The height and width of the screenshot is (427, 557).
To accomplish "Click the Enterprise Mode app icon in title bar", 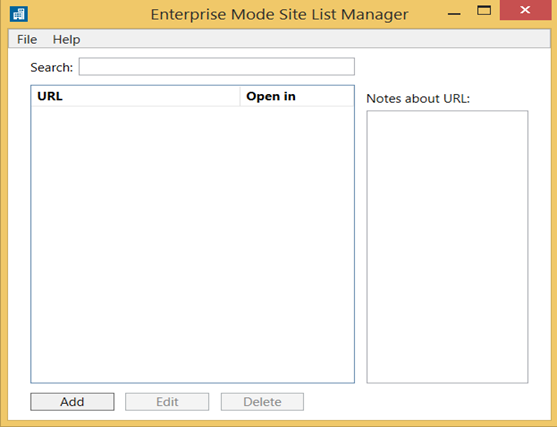I will 18,14.
